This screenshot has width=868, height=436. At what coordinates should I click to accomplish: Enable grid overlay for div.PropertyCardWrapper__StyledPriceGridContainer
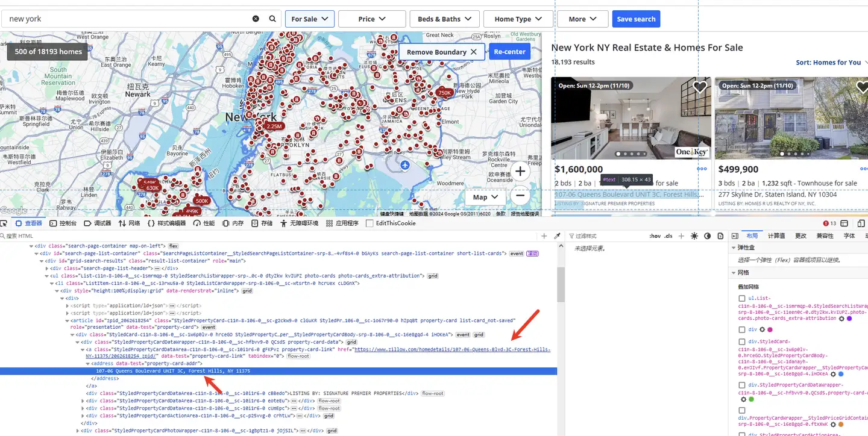[x=742, y=410]
